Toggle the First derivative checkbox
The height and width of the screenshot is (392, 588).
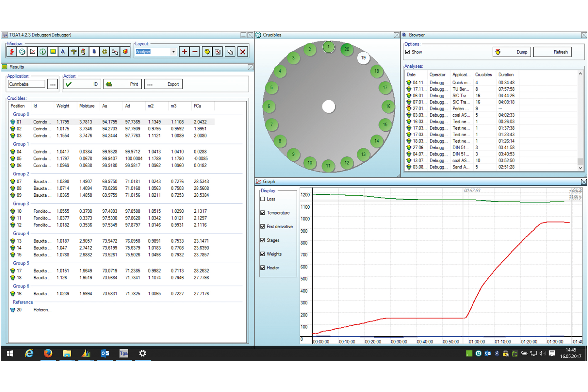tap(263, 226)
